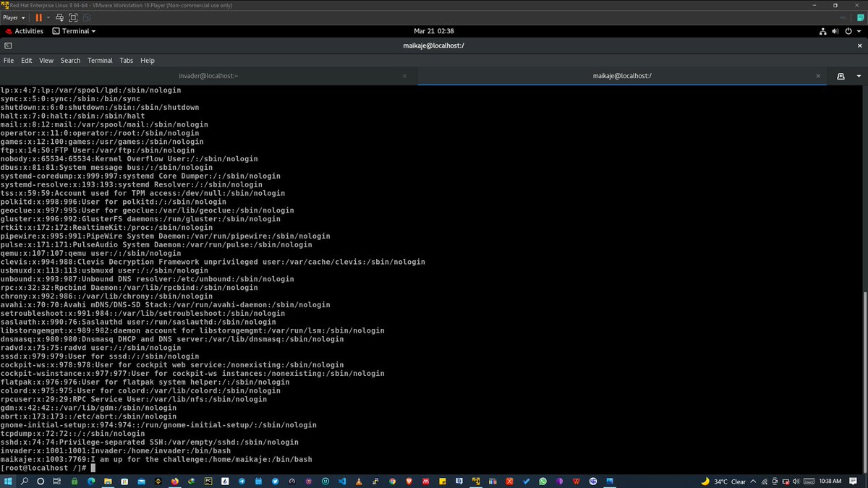Click the weather widget showing 34°C Clear
Screen dimensions: 868x488
(723, 481)
